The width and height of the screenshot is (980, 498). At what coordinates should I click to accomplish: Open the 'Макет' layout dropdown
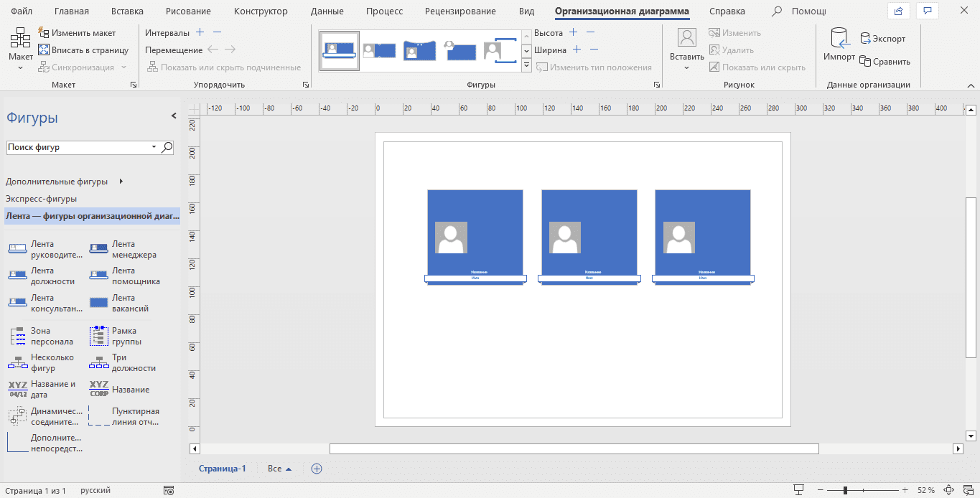pyautogui.click(x=20, y=67)
